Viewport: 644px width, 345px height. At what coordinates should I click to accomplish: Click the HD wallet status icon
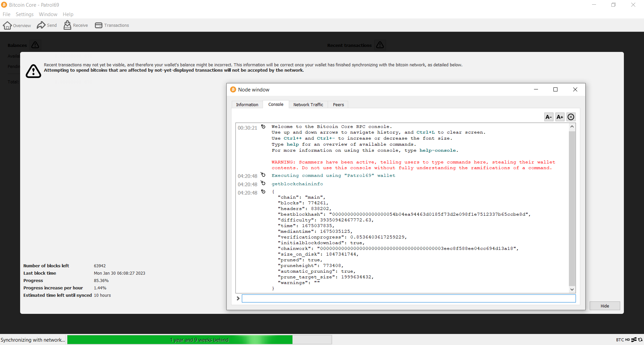coord(627,340)
